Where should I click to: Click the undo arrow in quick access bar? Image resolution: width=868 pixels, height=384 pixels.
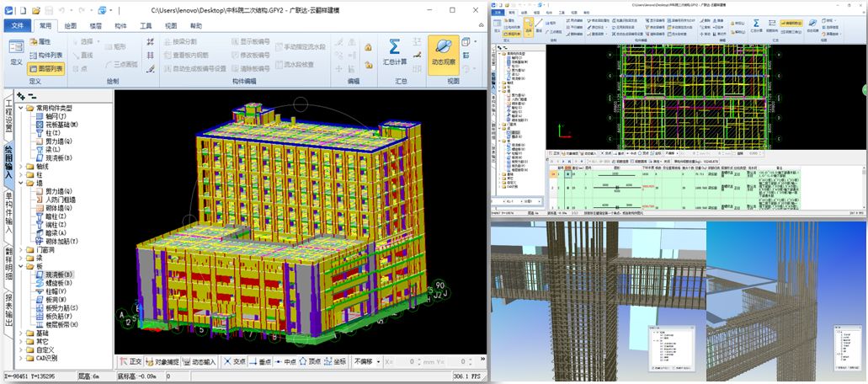point(61,10)
